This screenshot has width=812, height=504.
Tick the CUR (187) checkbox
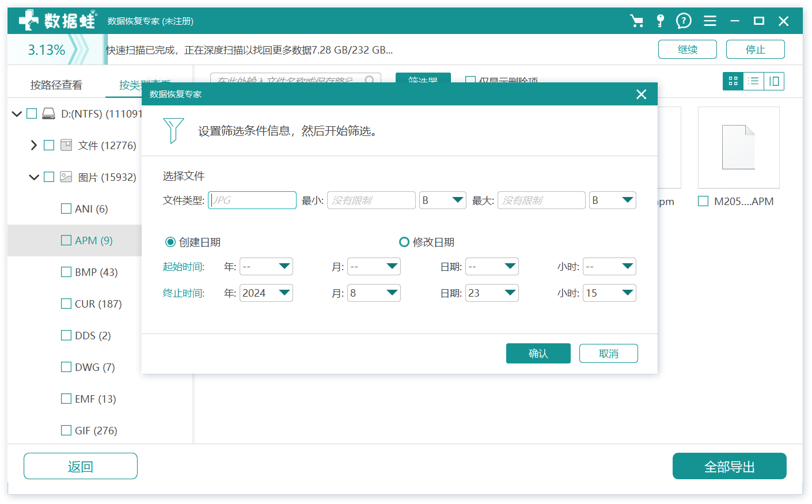[x=66, y=304]
